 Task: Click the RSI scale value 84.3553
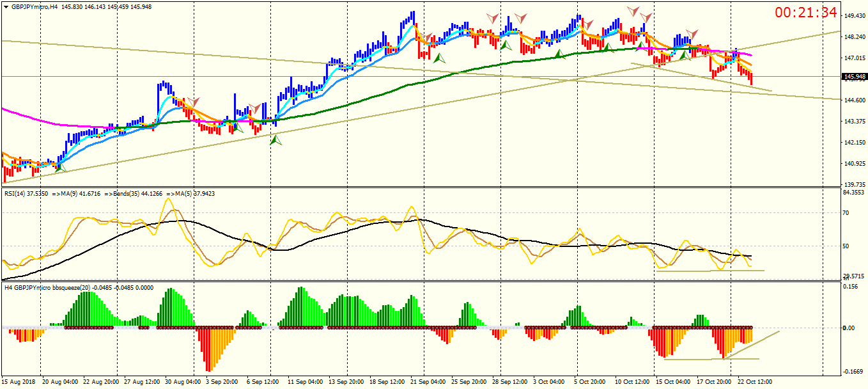point(855,192)
